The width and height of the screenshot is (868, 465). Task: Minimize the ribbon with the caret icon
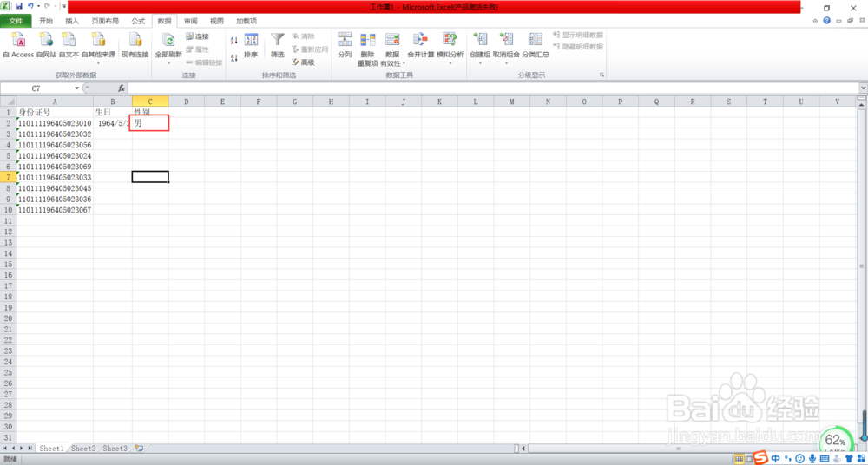(x=815, y=21)
